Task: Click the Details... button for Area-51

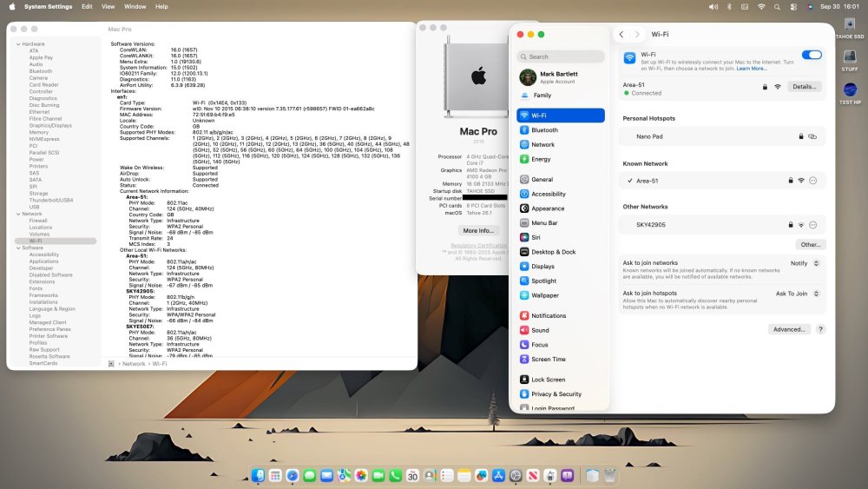Action: [x=804, y=86]
